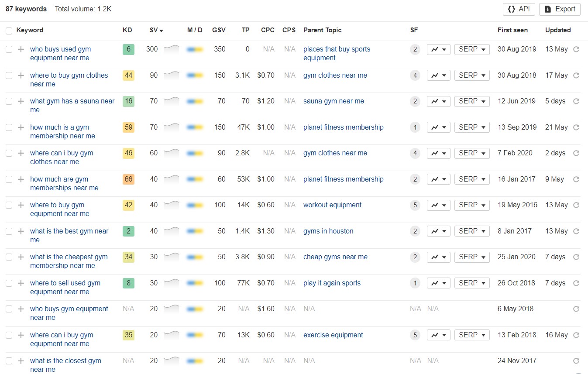Click the M/D distribution bar for 'how much are gym memberships near me'
The height and width of the screenshot is (374, 588).
[x=195, y=179]
